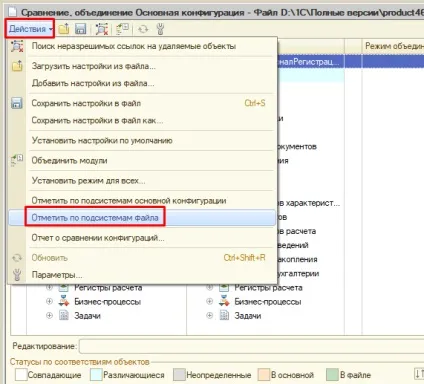Click into the Редактирование input field
Screen dimensions: 424x384
252,346
